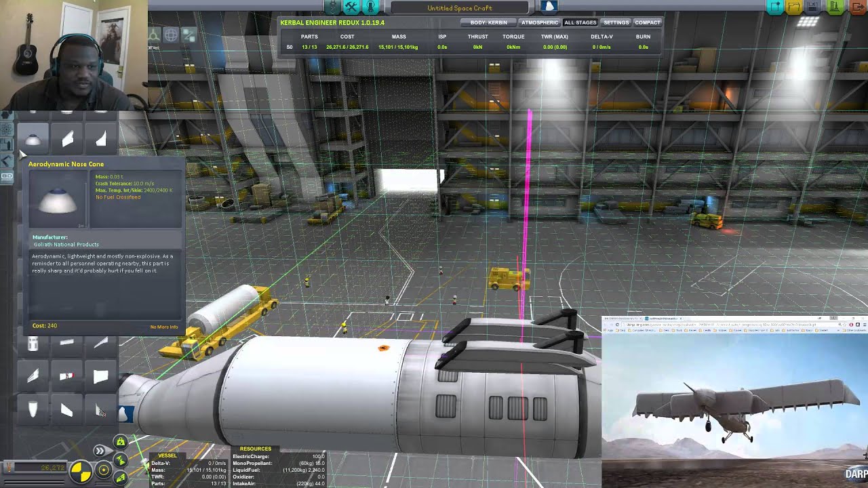
Task: Click the TWR (MAX) column header
Action: tap(555, 37)
